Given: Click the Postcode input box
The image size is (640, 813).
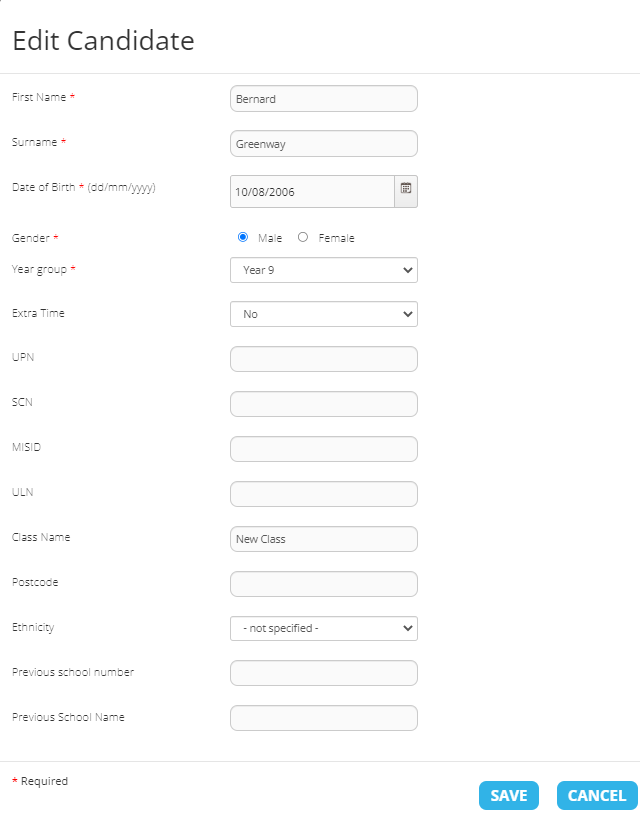Looking at the screenshot, I should coord(323,584).
